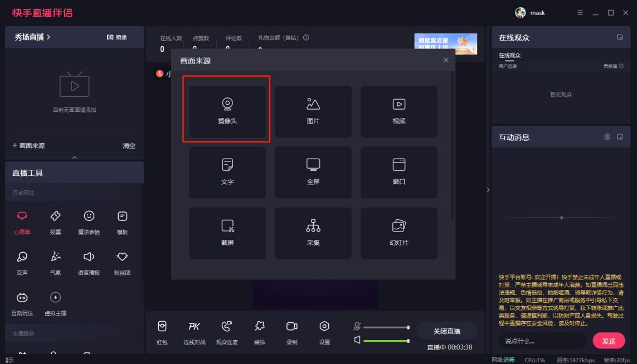Open the 设置 settings in bottom toolbar
This screenshot has height=364, width=637.
coord(324,332)
